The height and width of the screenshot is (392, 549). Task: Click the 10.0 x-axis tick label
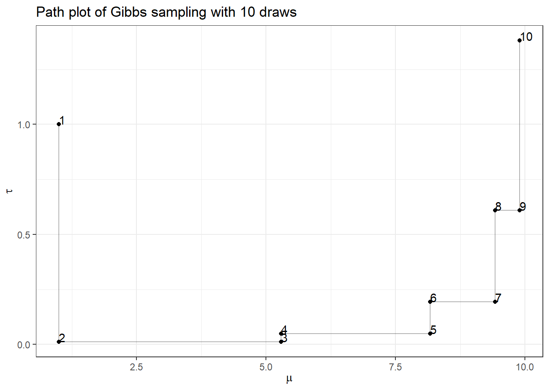click(525, 367)
